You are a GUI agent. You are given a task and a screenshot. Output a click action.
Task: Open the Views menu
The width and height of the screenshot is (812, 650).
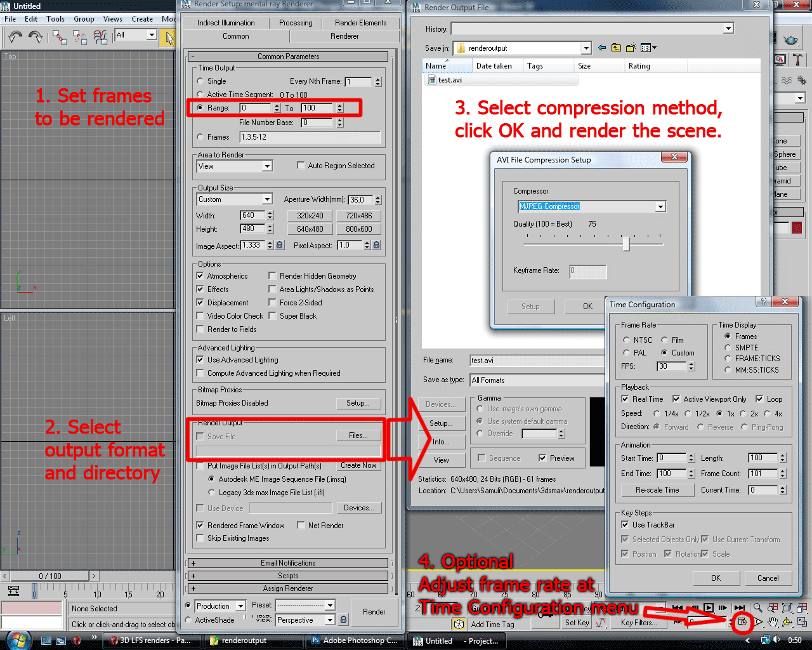[113, 19]
